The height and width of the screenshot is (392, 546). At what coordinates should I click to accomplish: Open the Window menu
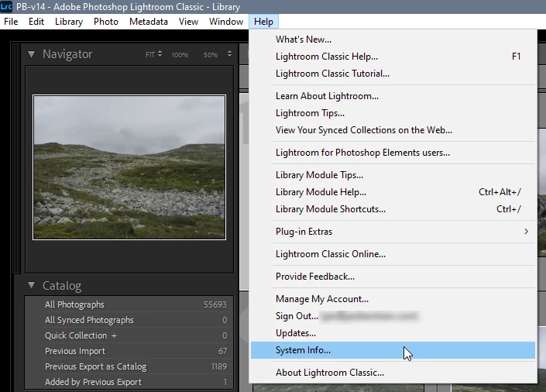226,22
